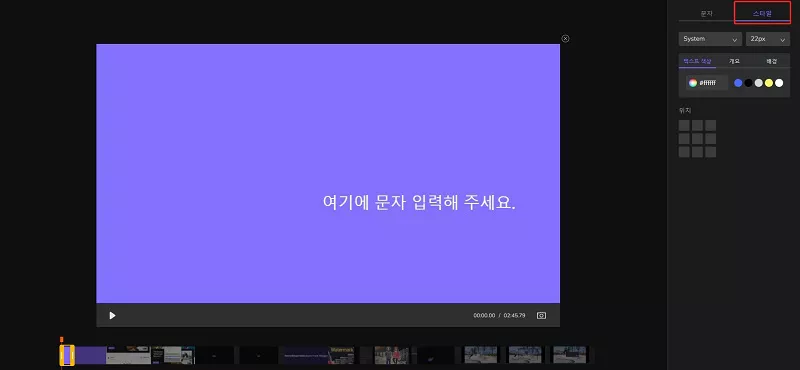Pick the yellow color swatch
The height and width of the screenshot is (370, 800).
(x=769, y=83)
